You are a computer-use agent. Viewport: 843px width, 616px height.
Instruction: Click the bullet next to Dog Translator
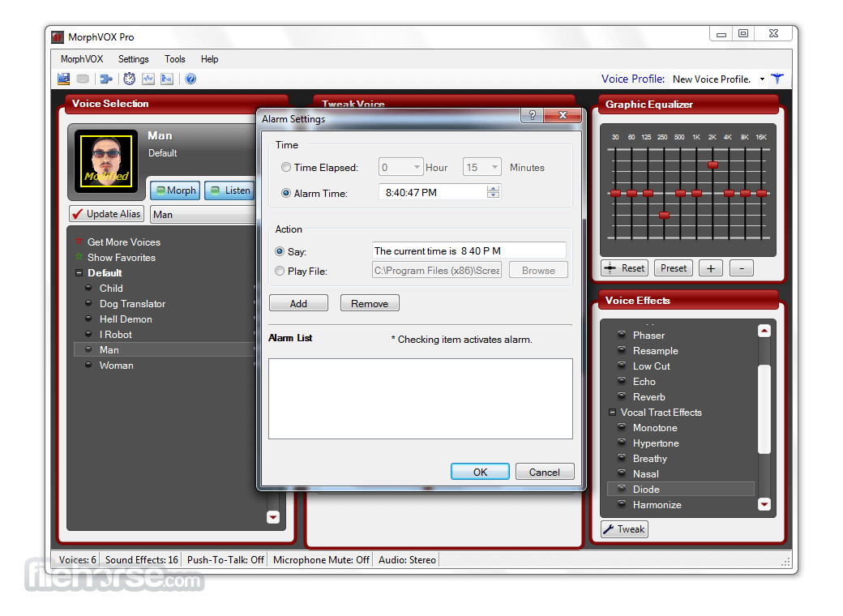click(x=88, y=303)
